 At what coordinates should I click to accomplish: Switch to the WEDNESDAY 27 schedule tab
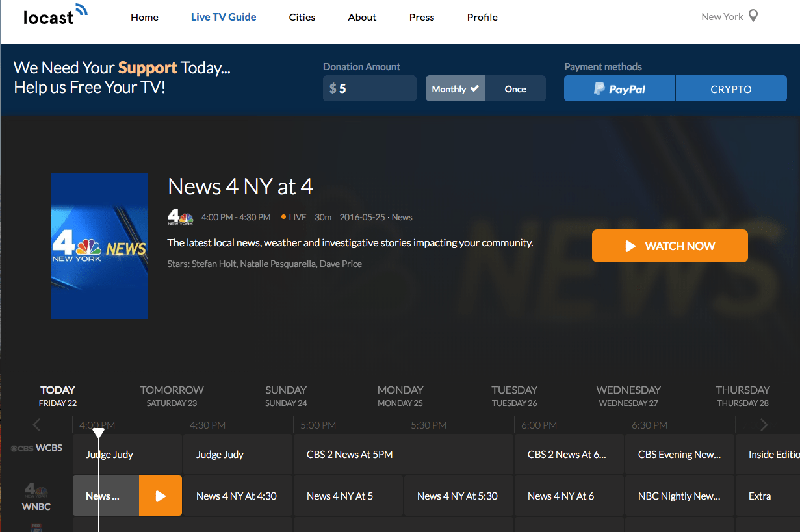[628, 396]
